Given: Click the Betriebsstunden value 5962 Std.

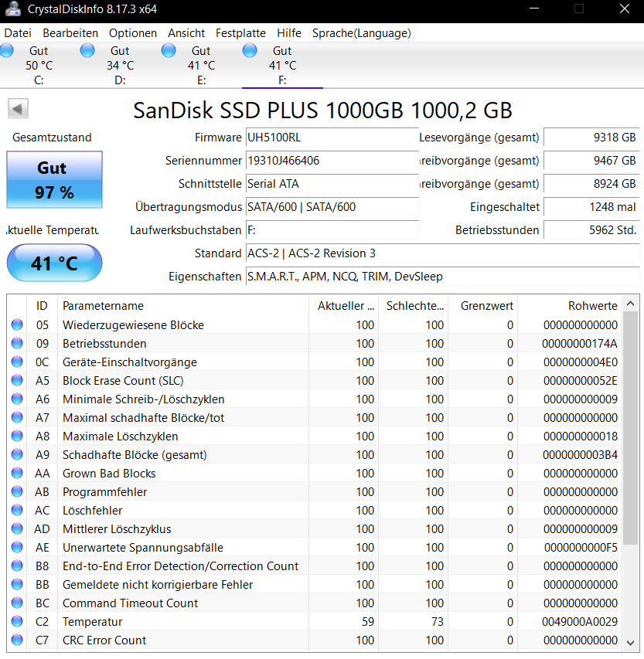Looking at the screenshot, I should coord(591,230).
